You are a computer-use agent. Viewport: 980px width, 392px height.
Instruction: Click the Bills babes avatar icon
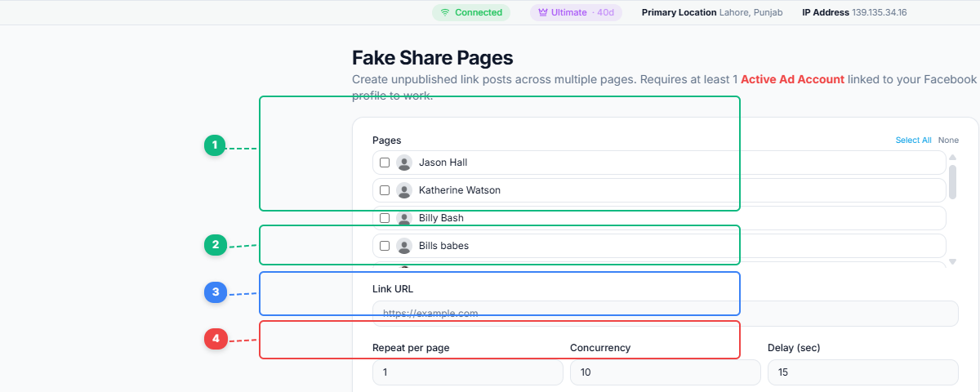tap(403, 246)
